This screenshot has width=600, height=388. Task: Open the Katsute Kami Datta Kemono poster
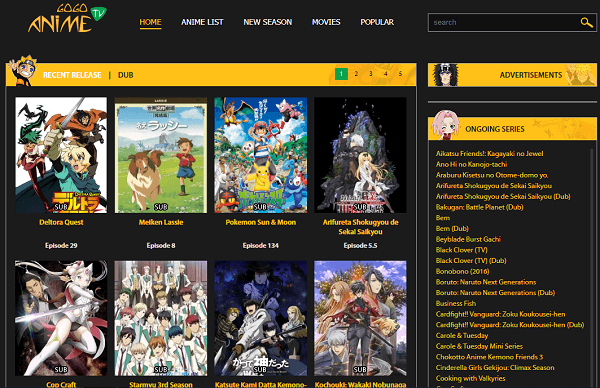[261, 318]
